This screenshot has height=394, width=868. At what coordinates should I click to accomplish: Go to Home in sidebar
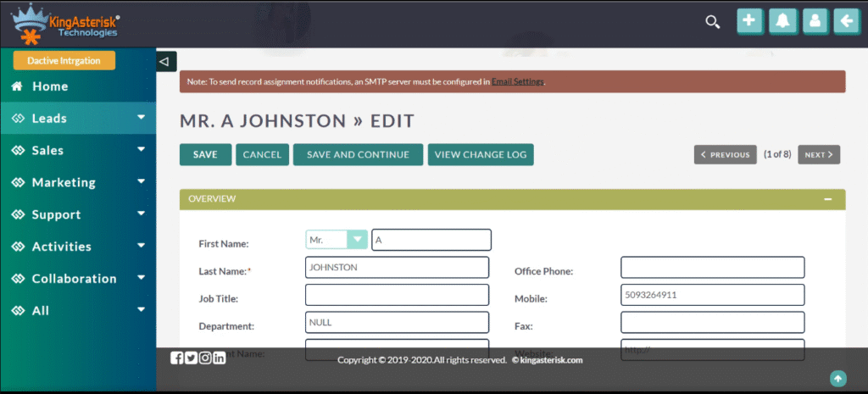(x=50, y=86)
